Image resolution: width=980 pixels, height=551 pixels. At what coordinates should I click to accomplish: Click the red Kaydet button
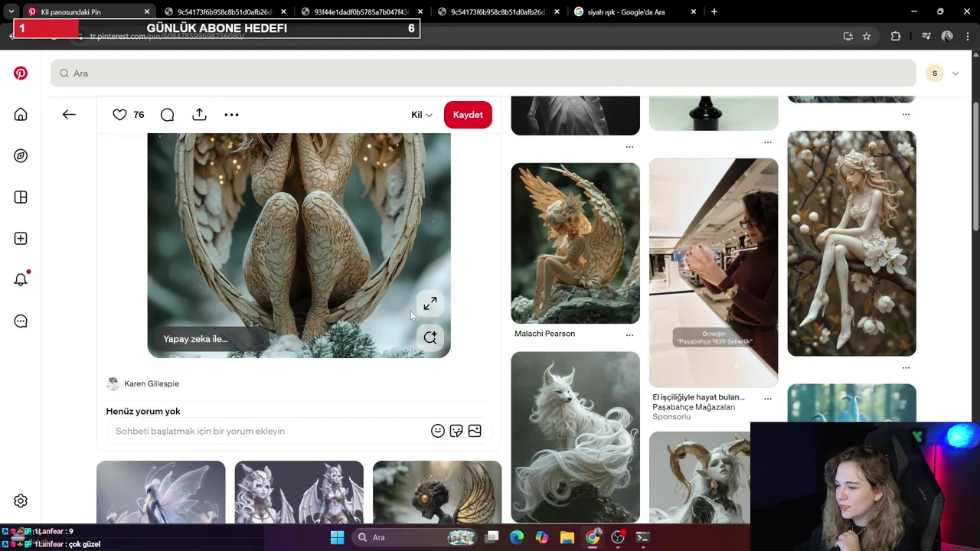tap(468, 115)
